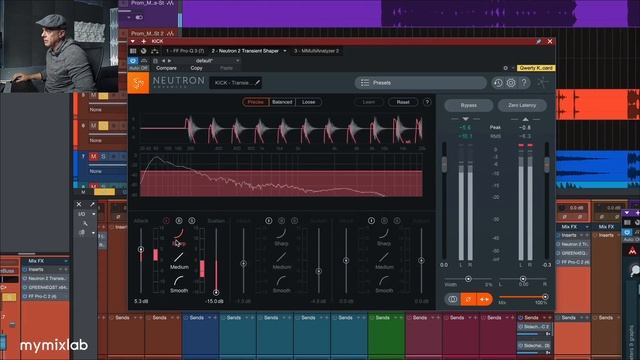640x360 pixels.
Task: Open Neutron settings gear icon
Action: point(511,83)
